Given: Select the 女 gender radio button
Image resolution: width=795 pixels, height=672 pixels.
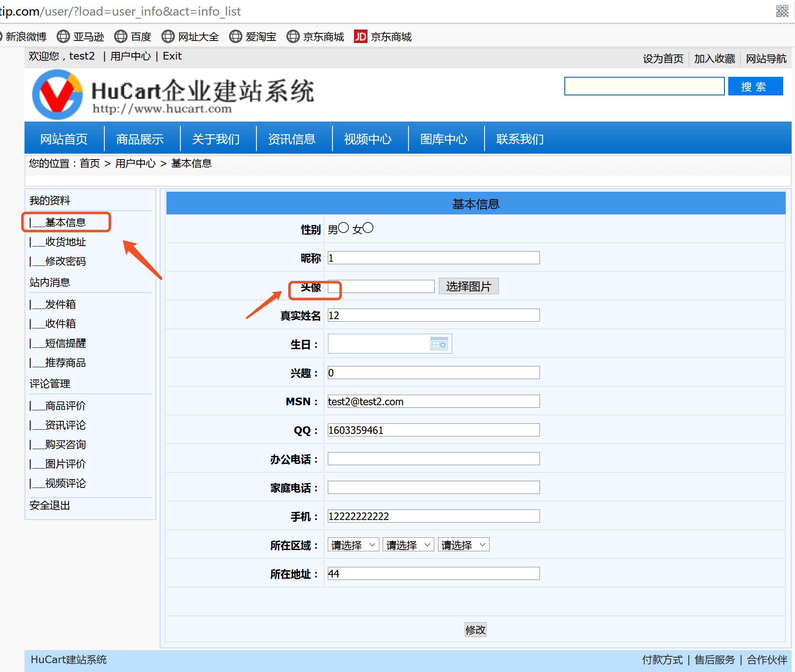Looking at the screenshot, I should (x=368, y=228).
